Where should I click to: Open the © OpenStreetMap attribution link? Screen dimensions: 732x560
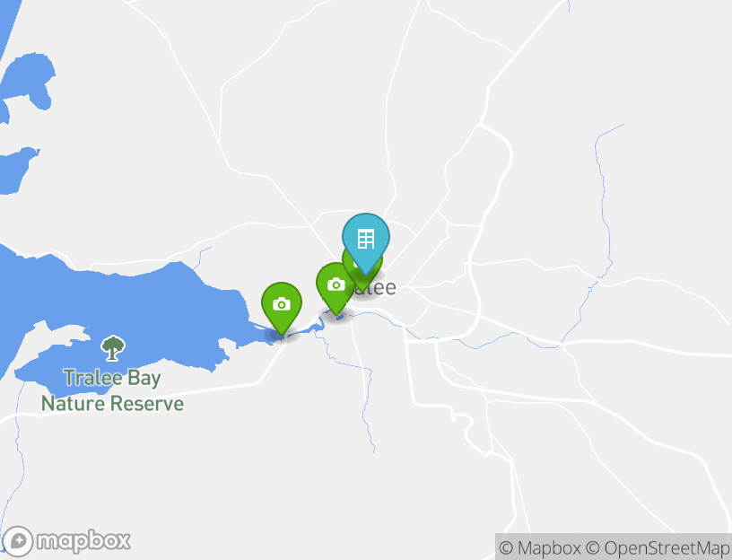pyautogui.click(x=658, y=547)
